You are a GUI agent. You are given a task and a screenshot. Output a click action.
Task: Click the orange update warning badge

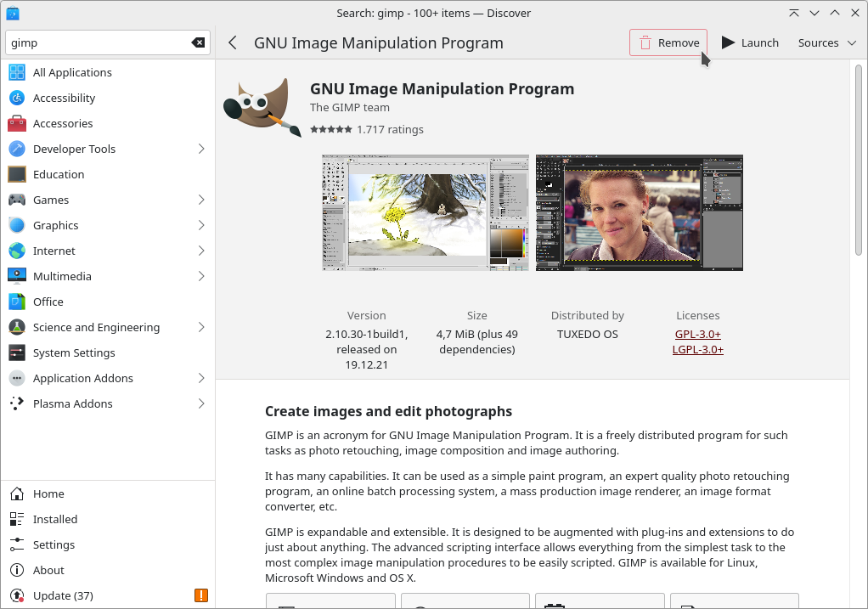point(201,595)
